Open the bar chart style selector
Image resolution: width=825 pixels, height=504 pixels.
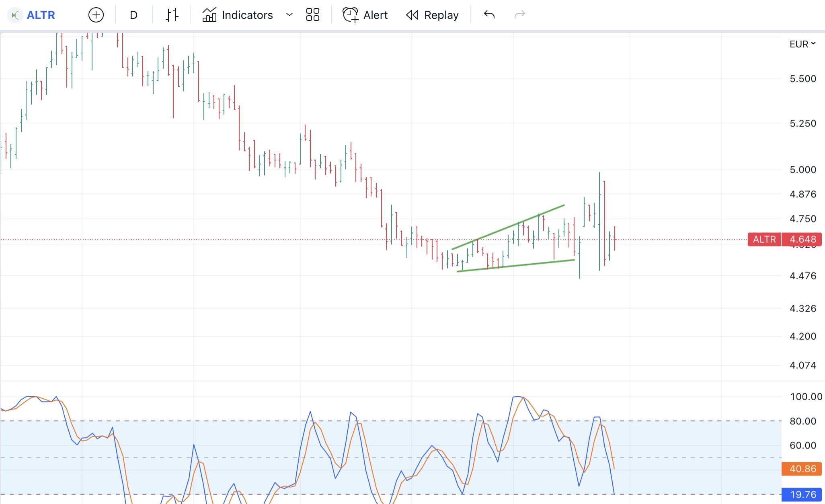(x=172, y=15)
